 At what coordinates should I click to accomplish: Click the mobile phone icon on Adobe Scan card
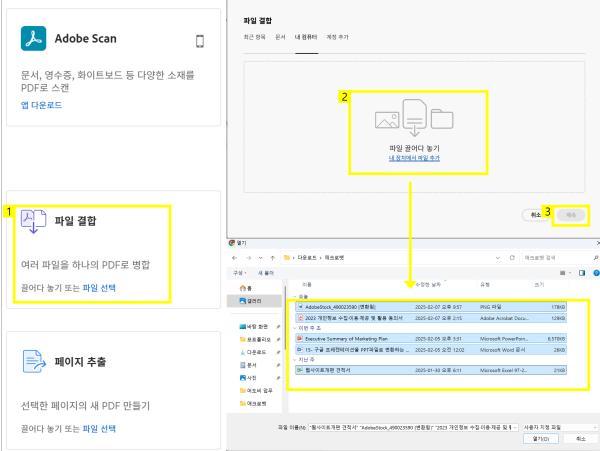200,41
